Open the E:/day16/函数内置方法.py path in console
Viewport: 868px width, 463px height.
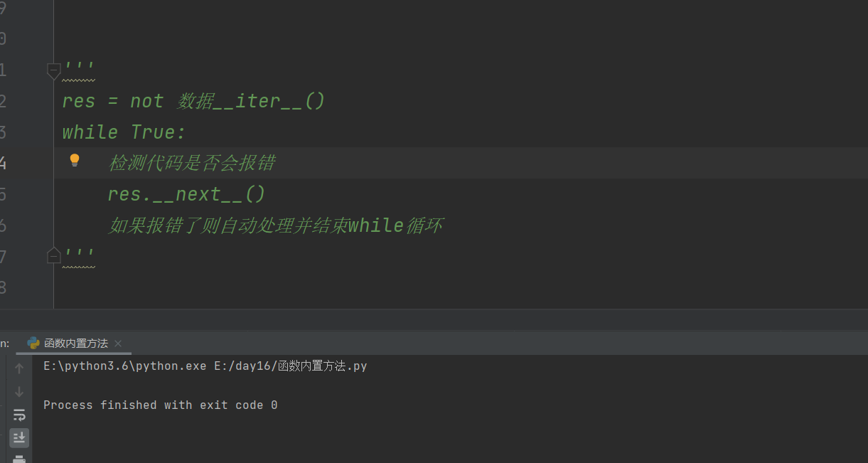click(x=290, y=366)
